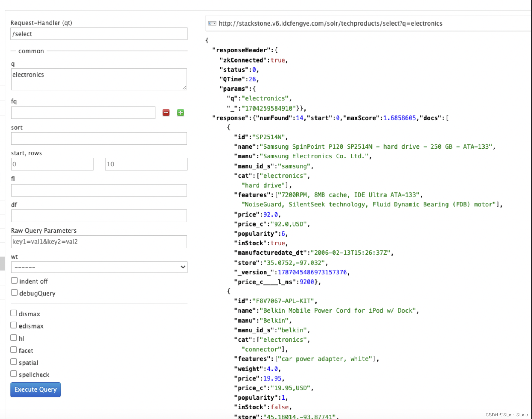The height and width of the screenshot is (419, 532).
Task: Click the green add fq filter icon
Action: pos(180,113)
